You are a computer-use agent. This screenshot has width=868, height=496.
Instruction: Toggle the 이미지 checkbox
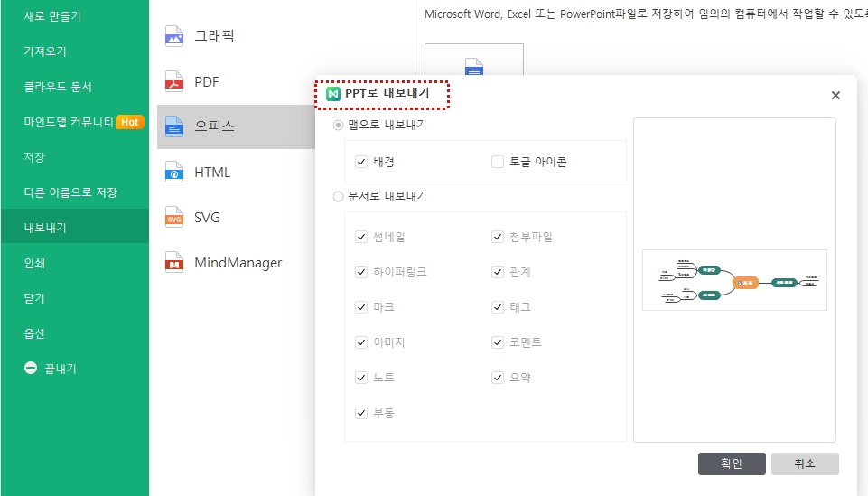[x=361, y=342]
